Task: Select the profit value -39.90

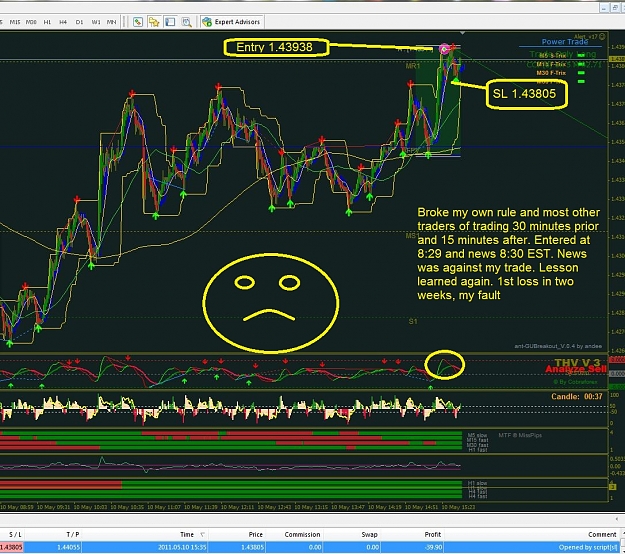Action: click(434, 547)
